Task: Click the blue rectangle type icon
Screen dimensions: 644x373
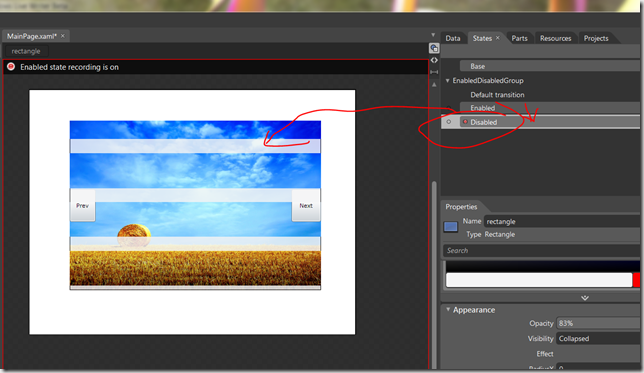Action: 451,227
